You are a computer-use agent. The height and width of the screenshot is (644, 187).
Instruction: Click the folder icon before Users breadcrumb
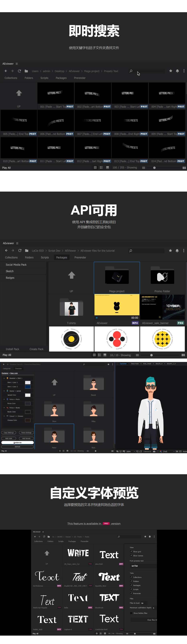(x=26, y=71)
